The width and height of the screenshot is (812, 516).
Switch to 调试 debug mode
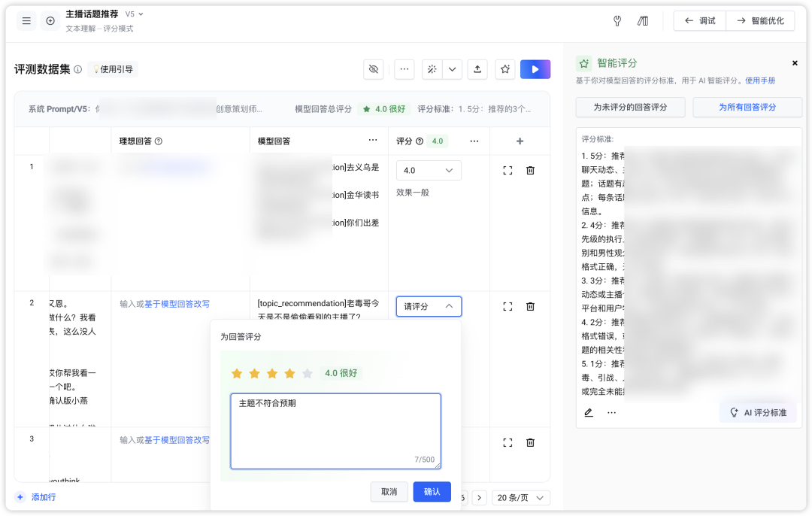point(699,21)
